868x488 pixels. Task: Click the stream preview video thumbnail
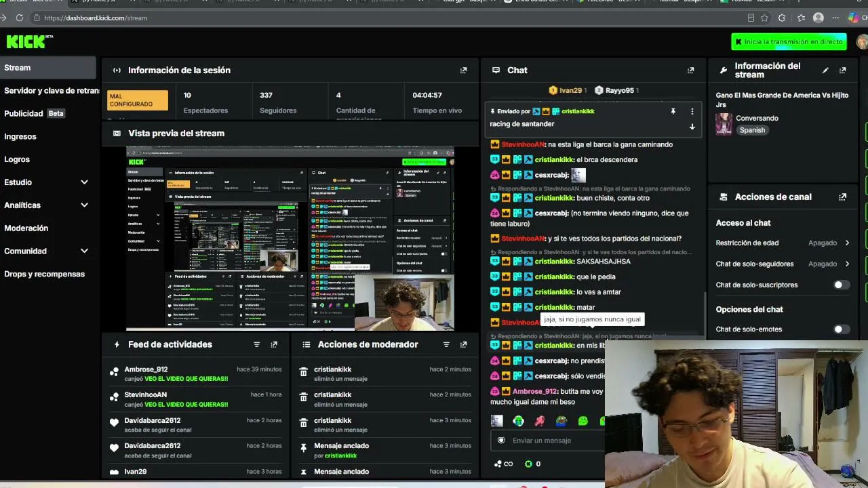coord(290,239)
